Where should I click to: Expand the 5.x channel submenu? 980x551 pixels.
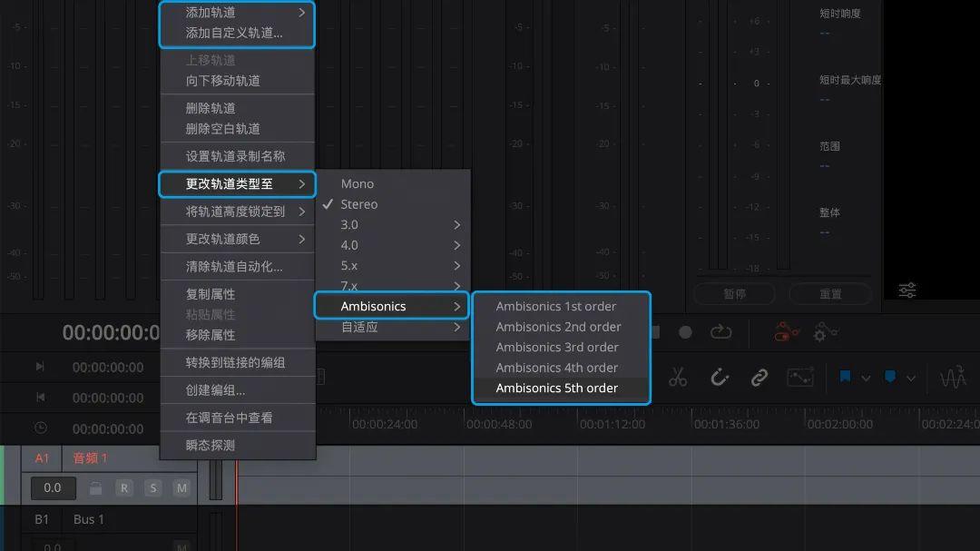(457, 265)
